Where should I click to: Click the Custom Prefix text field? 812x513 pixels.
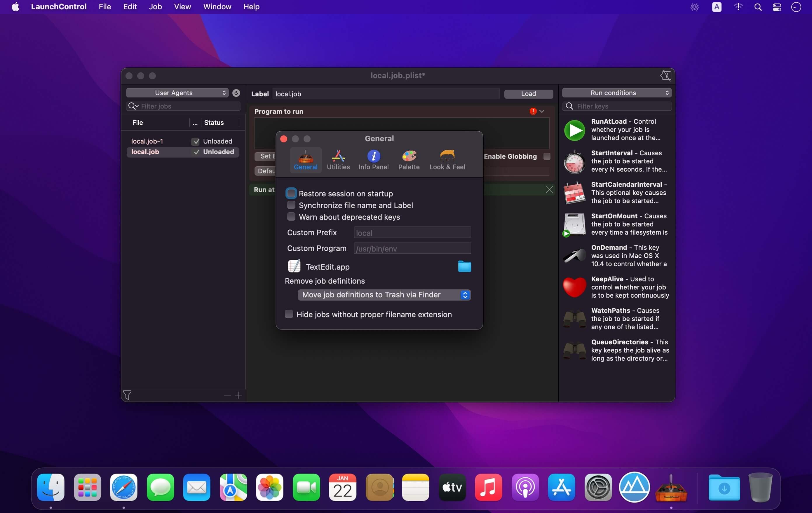point(412,233)
